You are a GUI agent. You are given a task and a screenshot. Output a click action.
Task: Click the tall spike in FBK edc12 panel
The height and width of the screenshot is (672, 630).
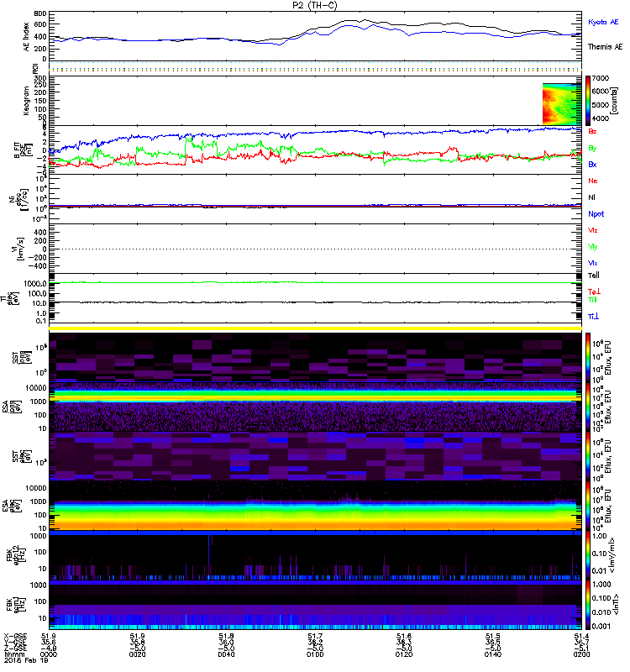pyautogui.click(x=210, y=554)
